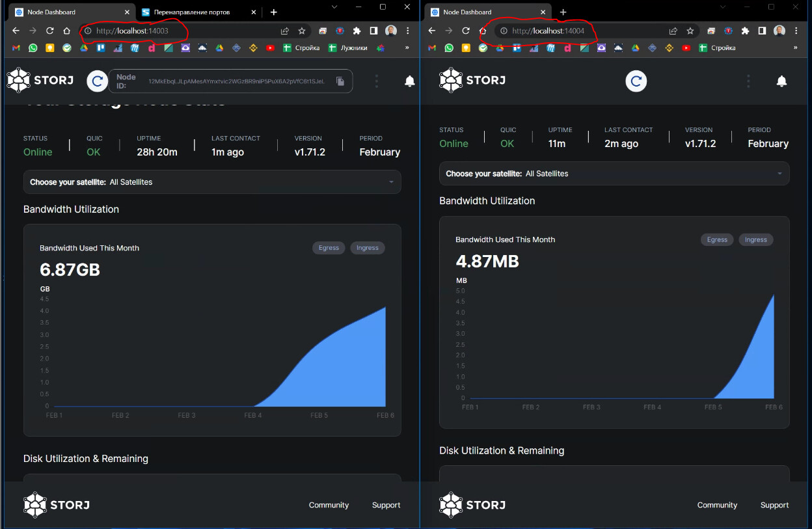Viewport: 812px width, 529px height.
Task: Toggle Ingress in the 4.87MB bandwidth chart
Action: point(755,239)
